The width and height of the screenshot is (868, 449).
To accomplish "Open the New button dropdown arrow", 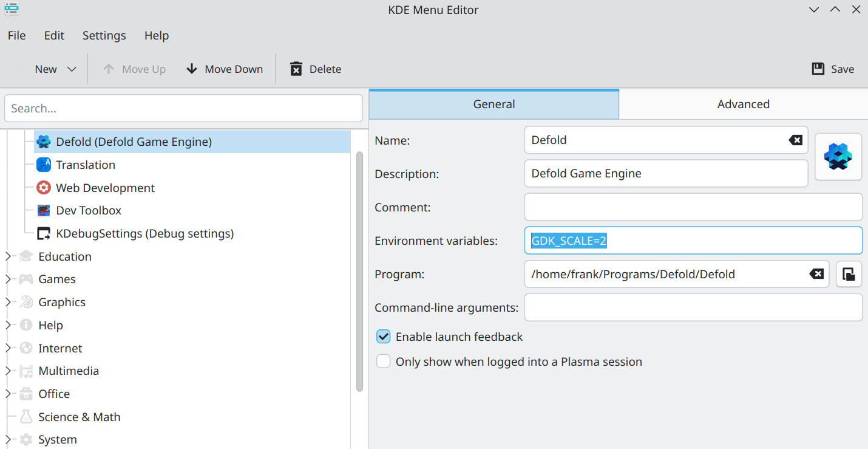I will [72, 69].
